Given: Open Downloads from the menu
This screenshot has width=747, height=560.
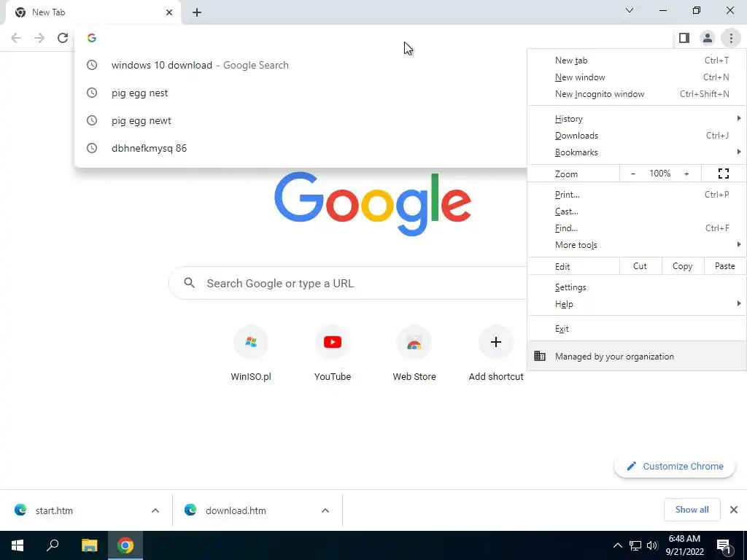Looking at the screenshot, I should pyautogui.click(x=637, y=135).
